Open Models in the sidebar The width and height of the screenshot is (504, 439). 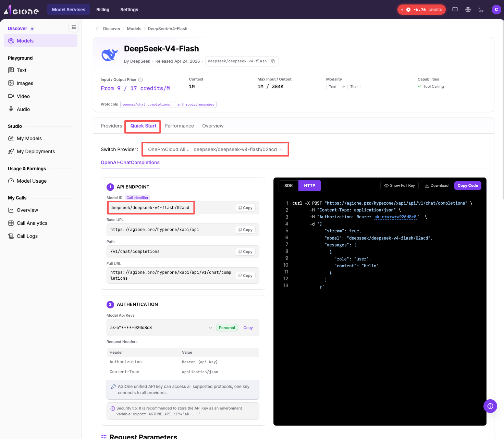[40, 41]
